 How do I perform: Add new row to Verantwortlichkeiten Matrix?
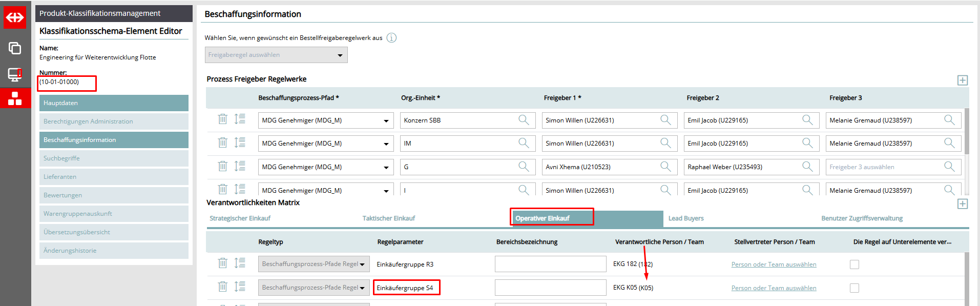962,204
